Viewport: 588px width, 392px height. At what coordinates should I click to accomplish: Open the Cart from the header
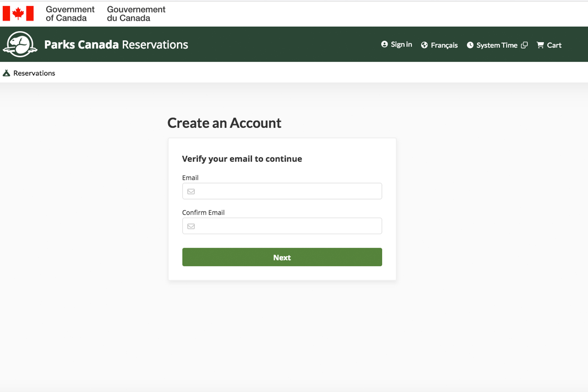coord(554,45)
